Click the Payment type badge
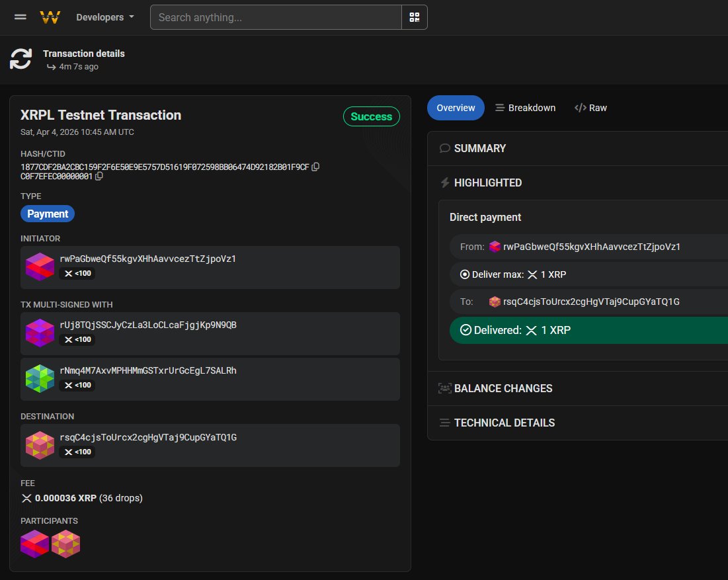The height and width of the screenshot is (580, 728). 48,214
